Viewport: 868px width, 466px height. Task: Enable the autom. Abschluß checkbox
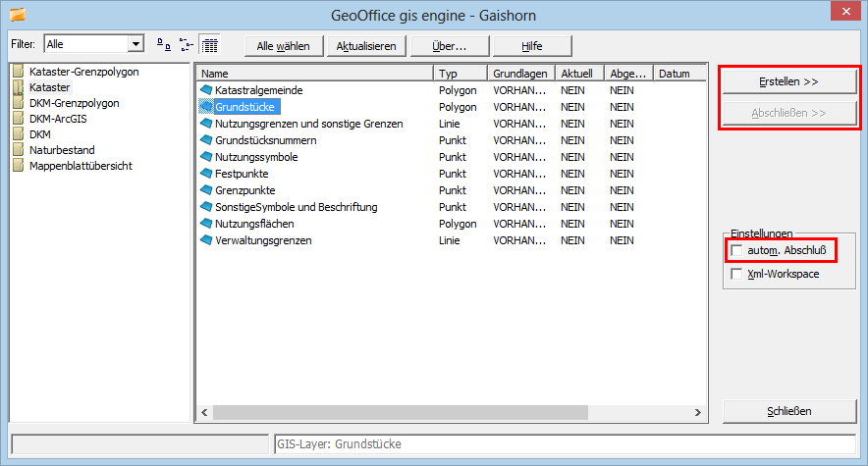(x=736, y=250)
